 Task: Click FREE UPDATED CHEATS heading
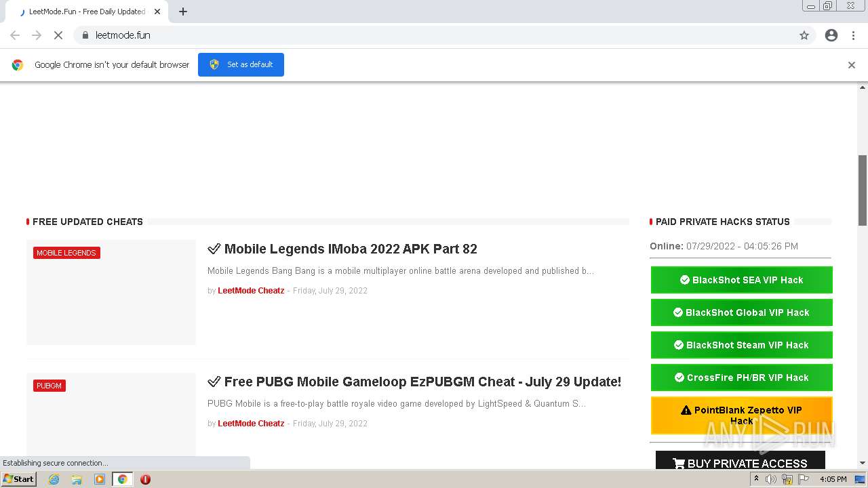point(87,222)
